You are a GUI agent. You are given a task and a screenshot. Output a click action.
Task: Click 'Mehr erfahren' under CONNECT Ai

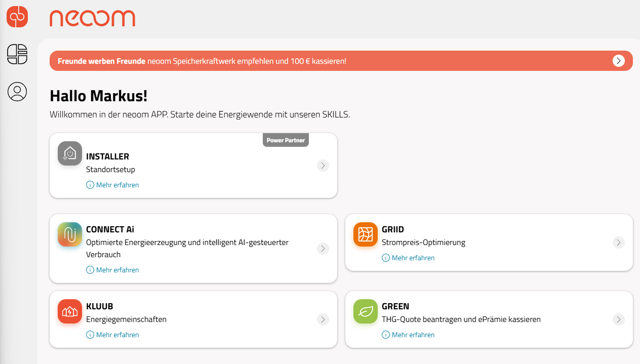117,270
